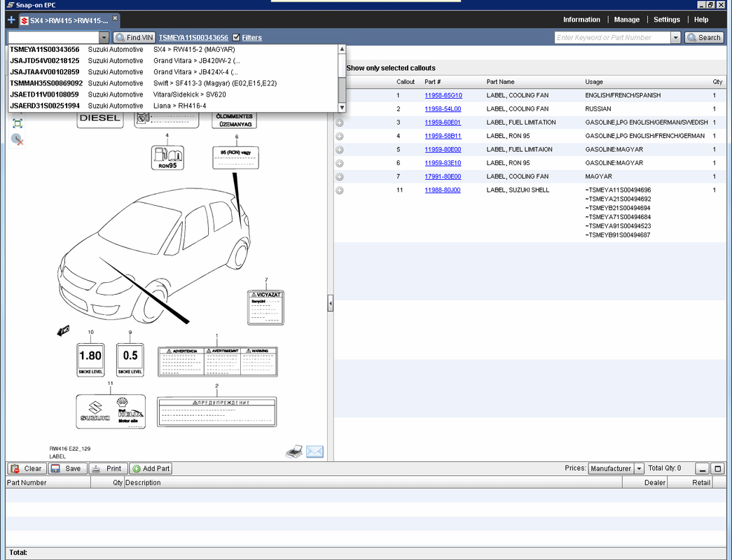Select VIN JSAJTAA4V00102859 Grand Vitara entry
732x560 pixels.
click(173, 72)
